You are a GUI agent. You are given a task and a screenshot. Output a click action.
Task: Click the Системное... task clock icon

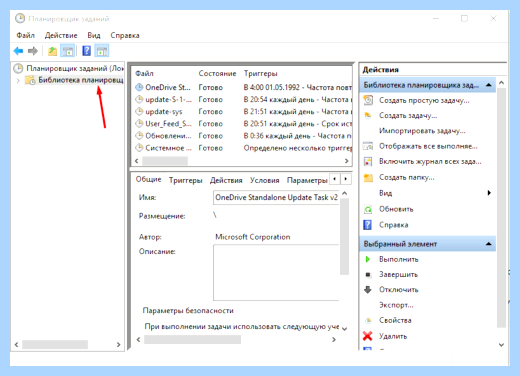pyautogui.click(x=139, y=148)
